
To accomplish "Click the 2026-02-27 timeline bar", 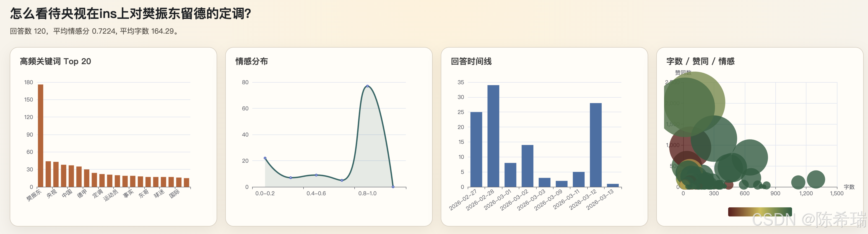I will click(476, 149).
